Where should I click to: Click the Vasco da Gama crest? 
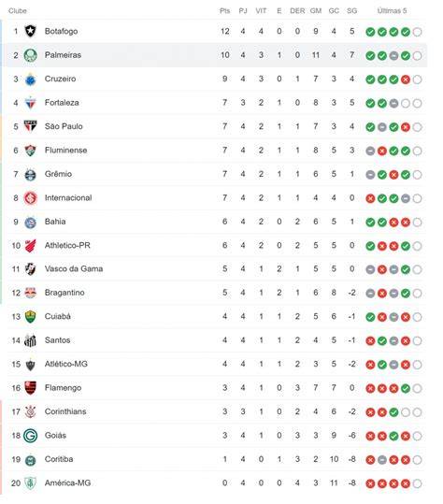31,269
